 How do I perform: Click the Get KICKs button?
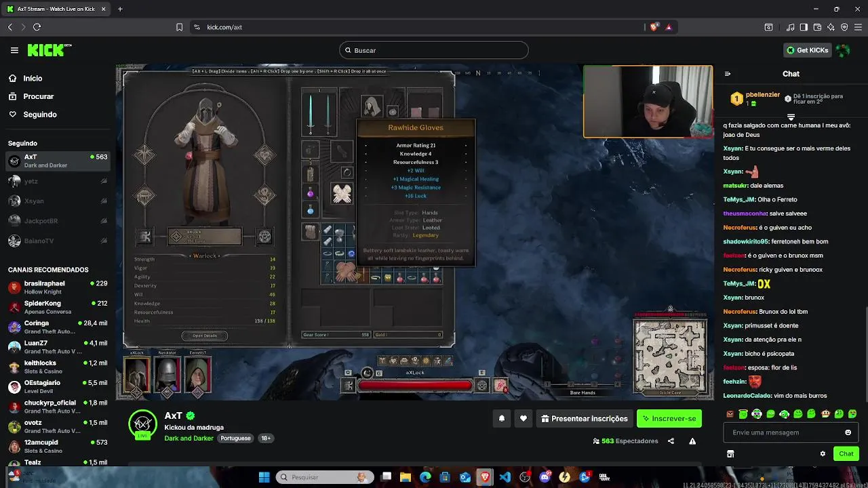807,50
